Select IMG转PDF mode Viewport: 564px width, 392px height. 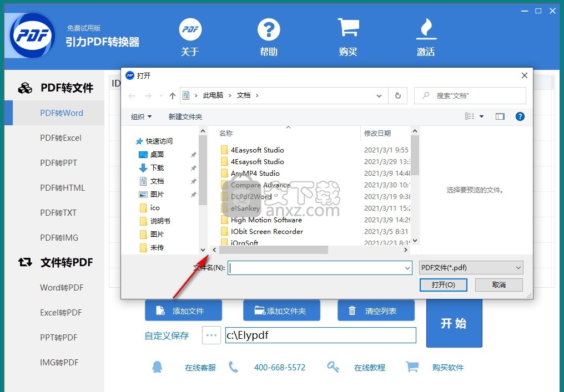(58, 362)
